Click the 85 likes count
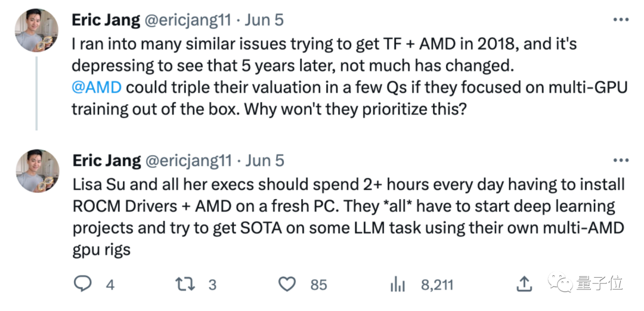Screen dimensions: 644x311 (x=318, y=285)
